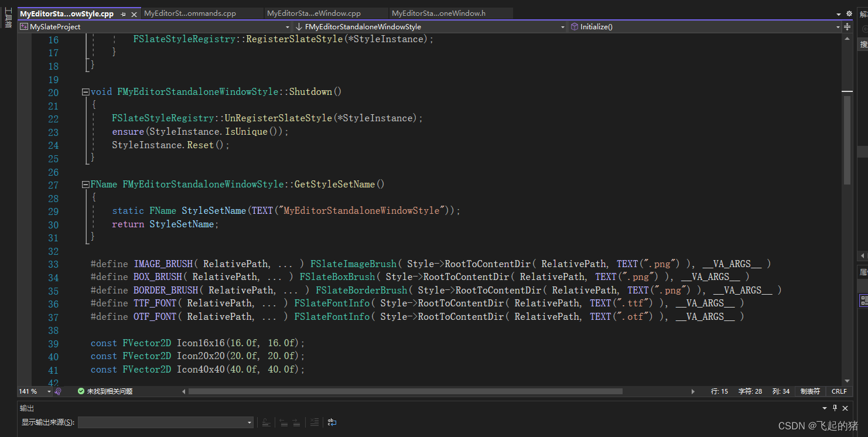The width and height of the screenshot is (868, 437).
Task: Click RegisterSlateStyle call on line 16
Action: [294, 39]
